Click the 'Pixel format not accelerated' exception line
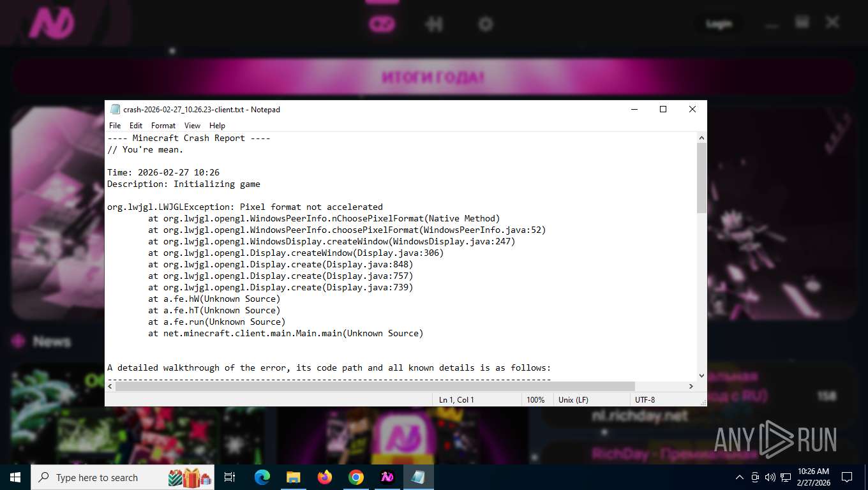Viewport: 868px width, 490px height. click(x=245, y=207)
